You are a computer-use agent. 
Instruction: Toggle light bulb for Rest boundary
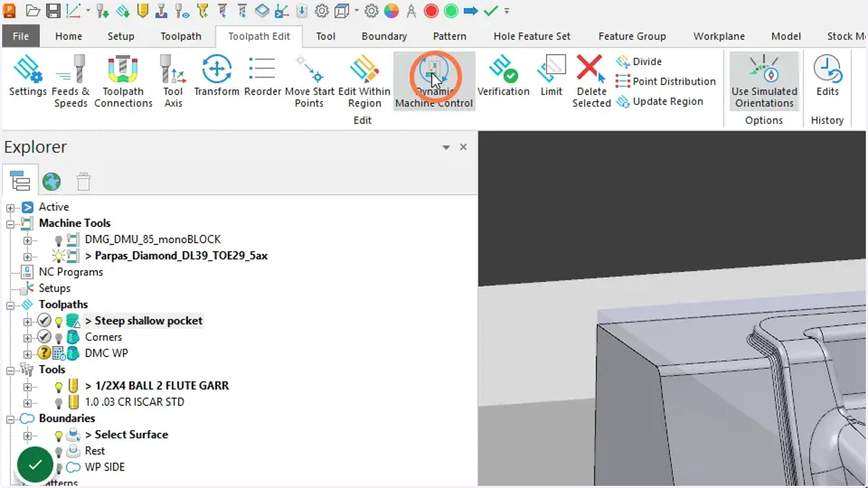(x=59, y=451)
